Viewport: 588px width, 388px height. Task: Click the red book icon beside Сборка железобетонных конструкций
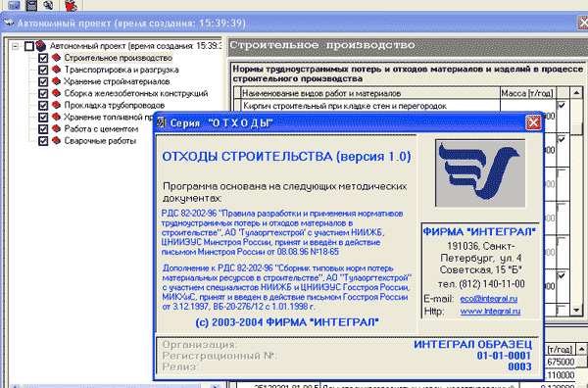click(x=56, y=93)
